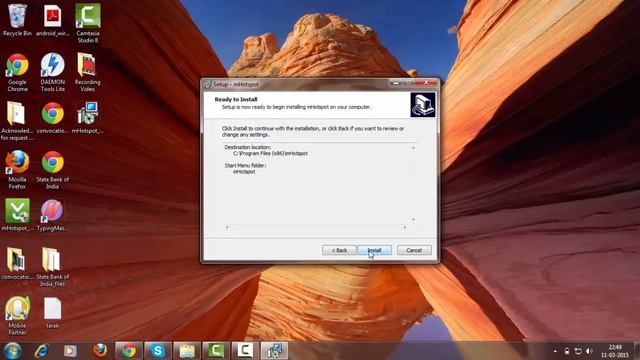The height and width of the screenshot is (360, 640).
Task: Click the setup title bar icon
Action: click(207, 84)
